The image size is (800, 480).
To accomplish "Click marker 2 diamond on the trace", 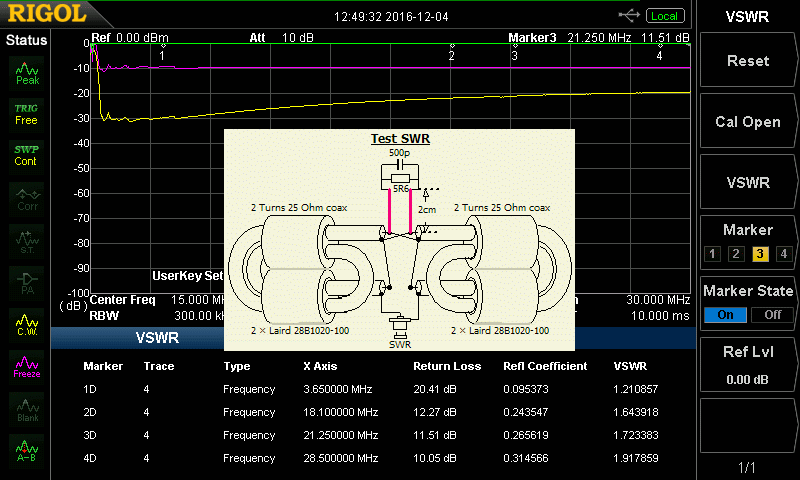I will pyautogui.click(x=452, y=46).
